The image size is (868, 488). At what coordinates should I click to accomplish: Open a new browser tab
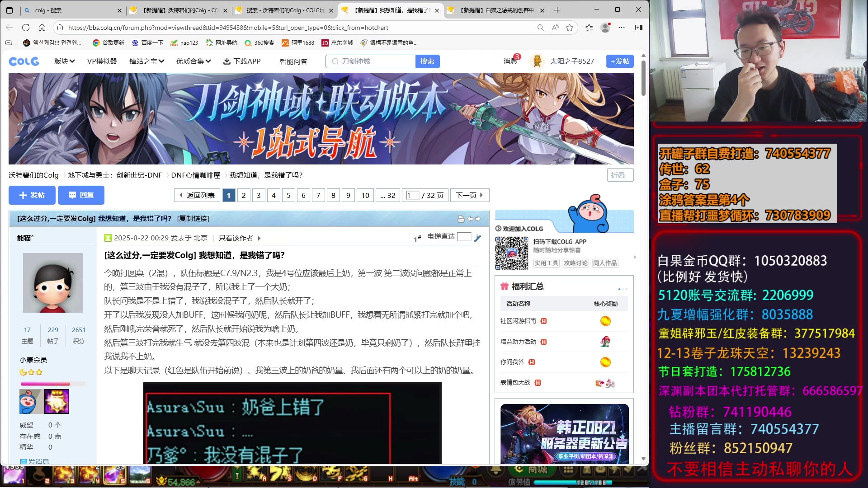coord(557,10)
